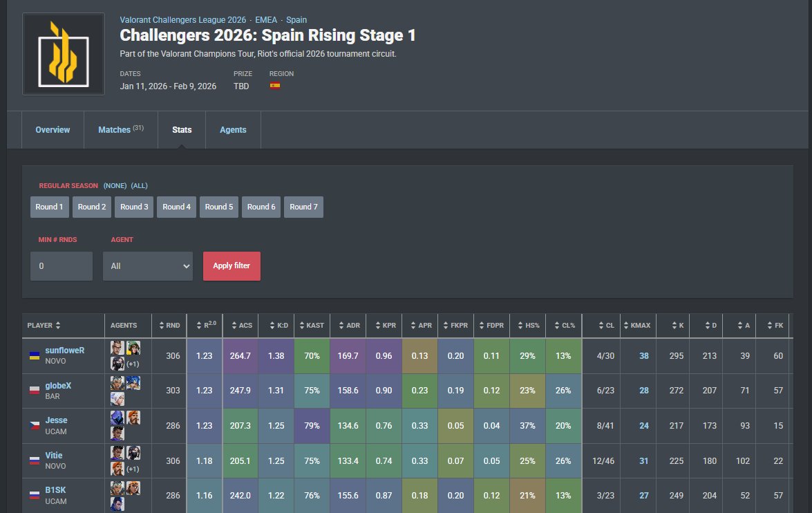The height and width of the screenshot is (513, 812).
Task: Toggle the Round 5 filter
Action: point(219,207)
